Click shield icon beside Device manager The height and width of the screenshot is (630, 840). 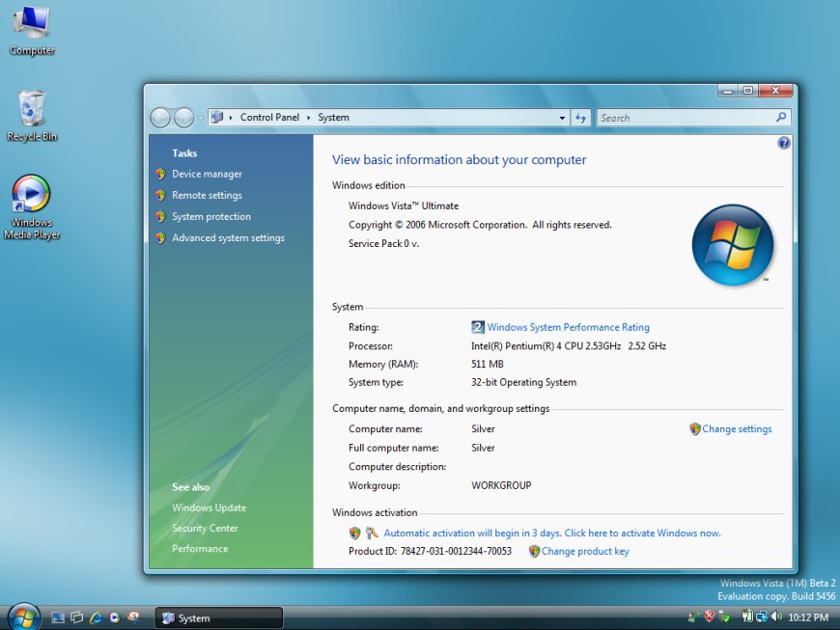pos(160,174)
